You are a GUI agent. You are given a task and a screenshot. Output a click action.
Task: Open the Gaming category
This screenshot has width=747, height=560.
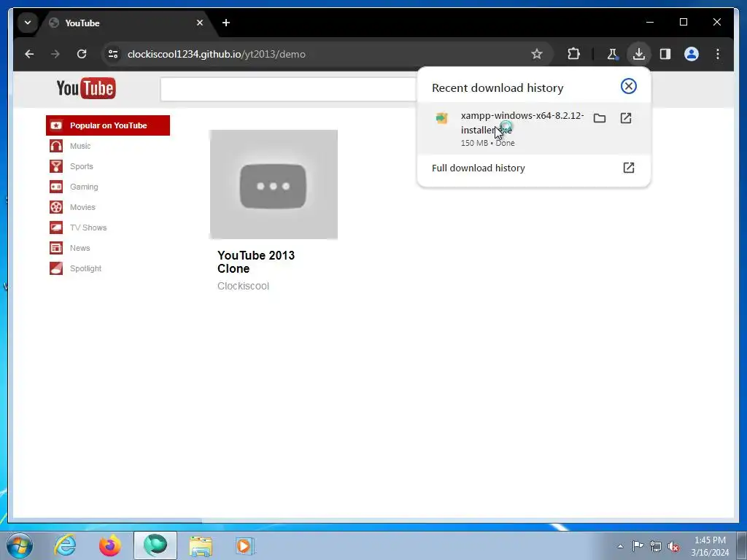[x=84, y=187]
